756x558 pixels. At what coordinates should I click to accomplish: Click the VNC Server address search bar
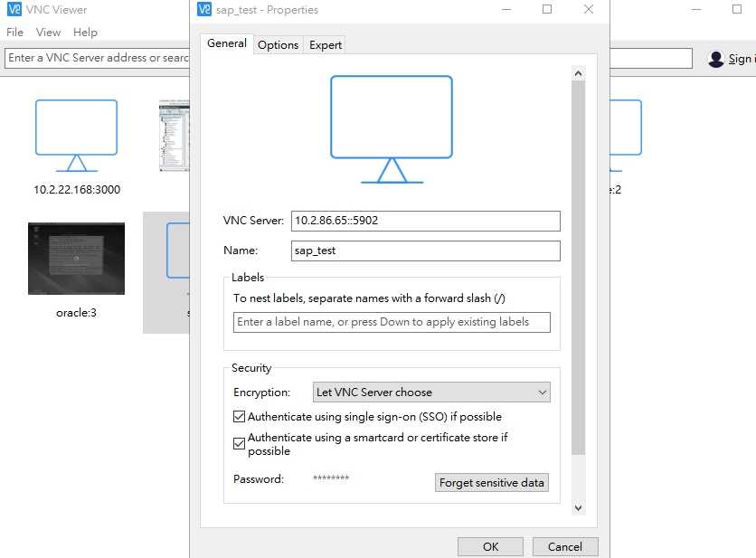coord(99,58)
